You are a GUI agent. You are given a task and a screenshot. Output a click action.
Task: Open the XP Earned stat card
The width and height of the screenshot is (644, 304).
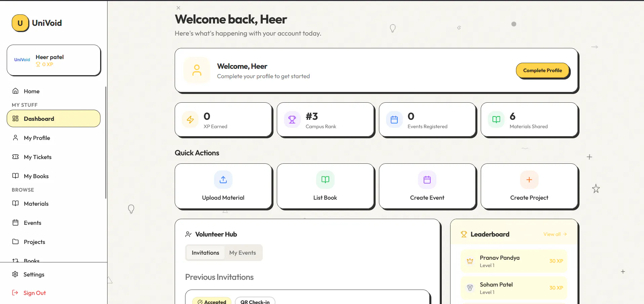[224, 120]
